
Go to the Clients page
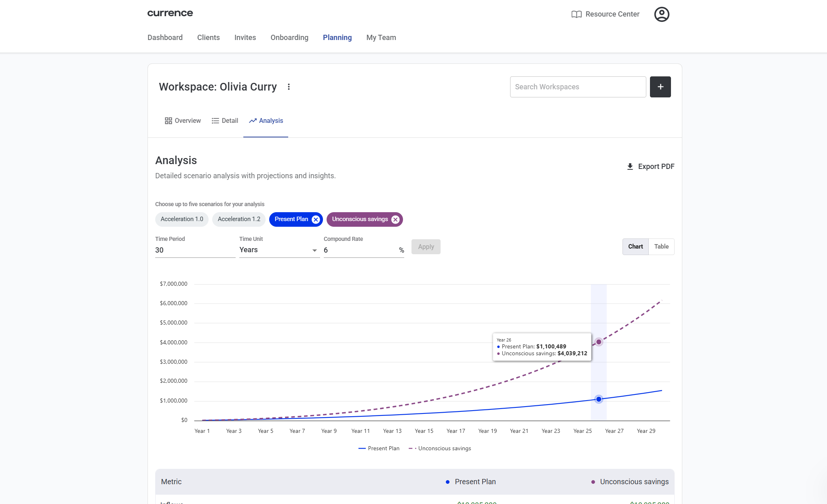coord(209,38)
